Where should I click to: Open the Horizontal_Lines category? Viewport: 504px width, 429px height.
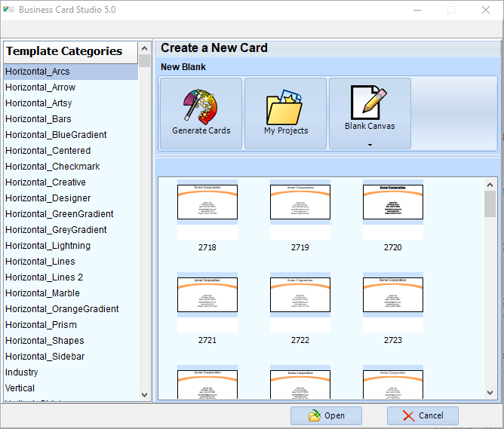[71, 262]
